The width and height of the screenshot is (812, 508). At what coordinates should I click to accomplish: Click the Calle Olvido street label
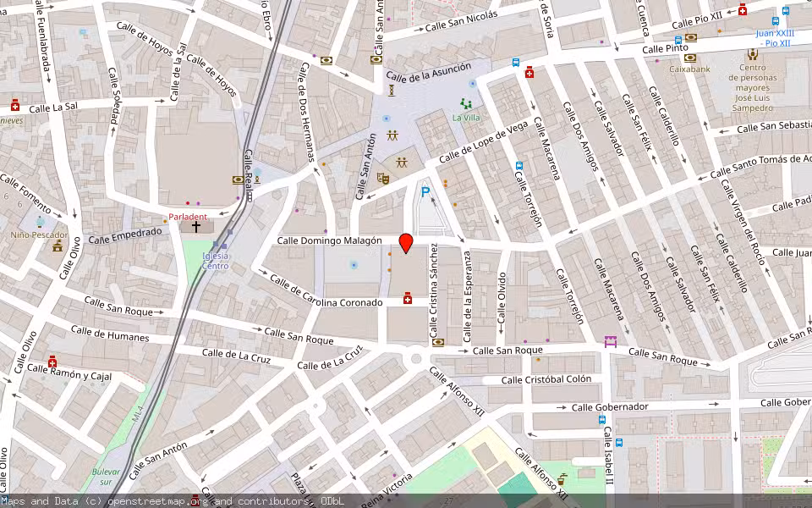click(502, 298)
